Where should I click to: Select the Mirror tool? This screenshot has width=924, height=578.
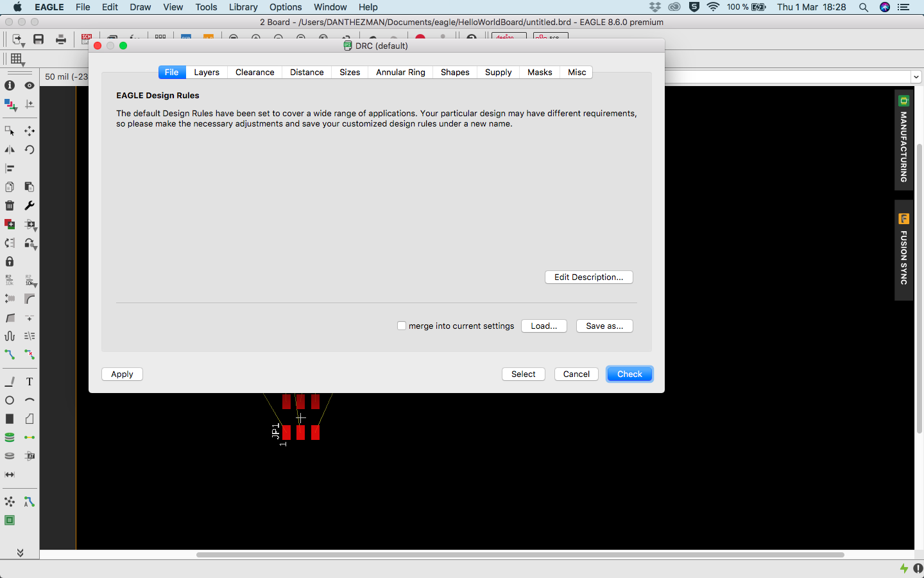point(10,150)
